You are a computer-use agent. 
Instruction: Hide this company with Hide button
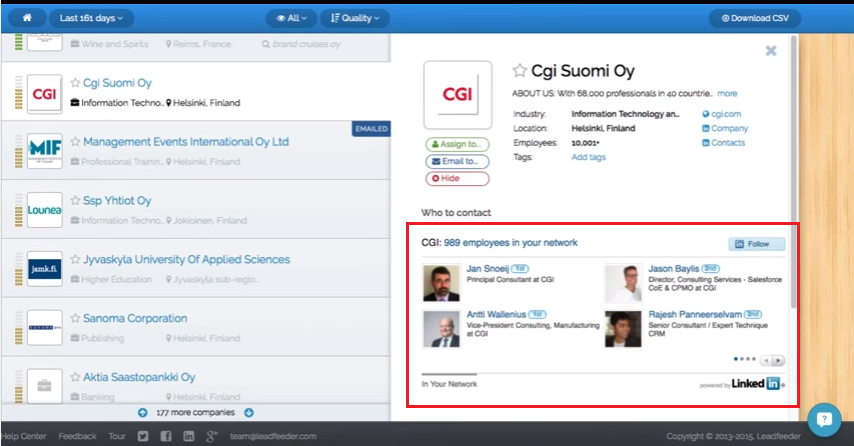pos(457,178)
